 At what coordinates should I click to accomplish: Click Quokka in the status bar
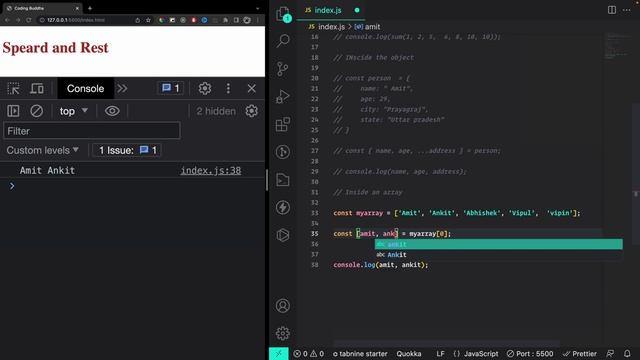tap(409, 353)
